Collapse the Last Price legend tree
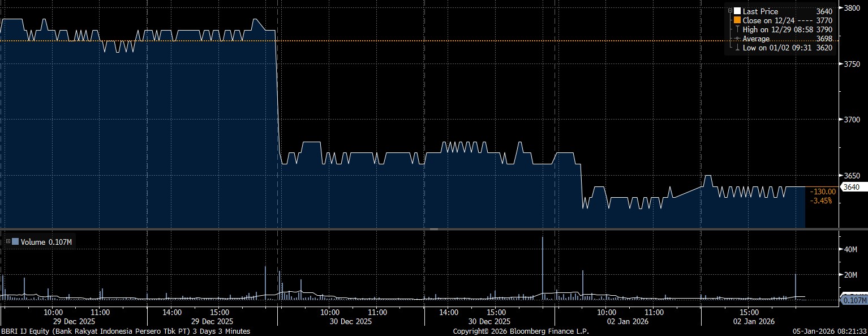 (730, 11)
